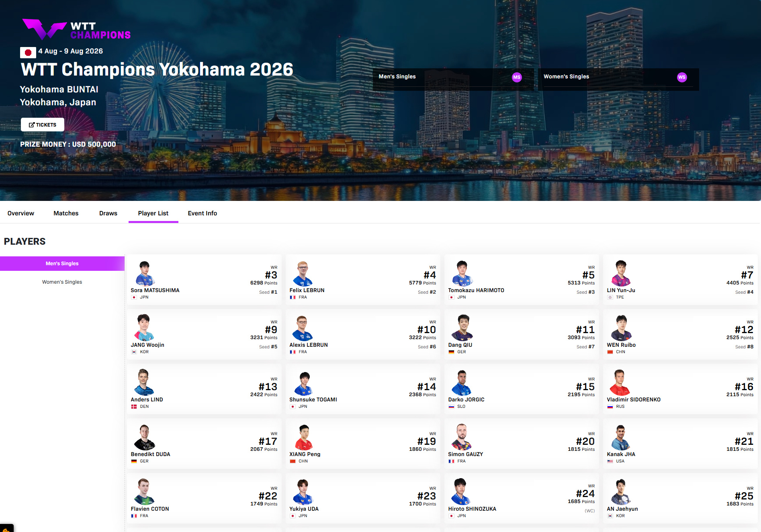The image size is (761, 532).
Task: Open the TICKETS external link button
Action: [43, 125]
